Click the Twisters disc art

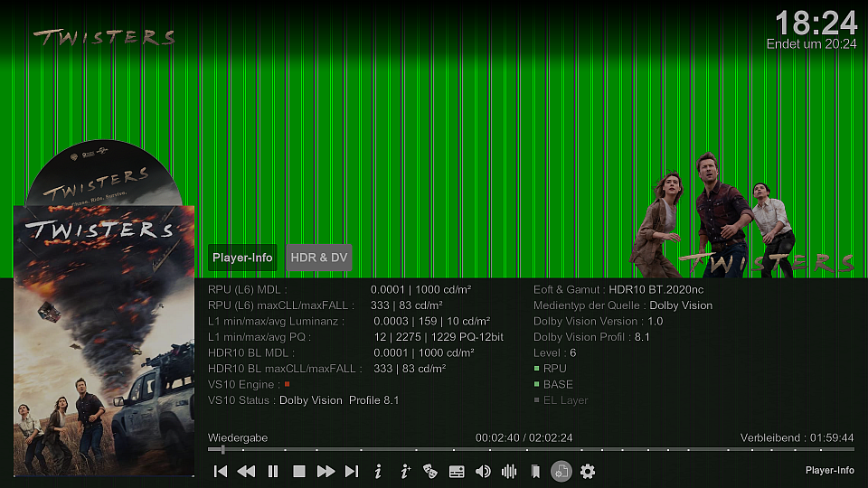103,173
